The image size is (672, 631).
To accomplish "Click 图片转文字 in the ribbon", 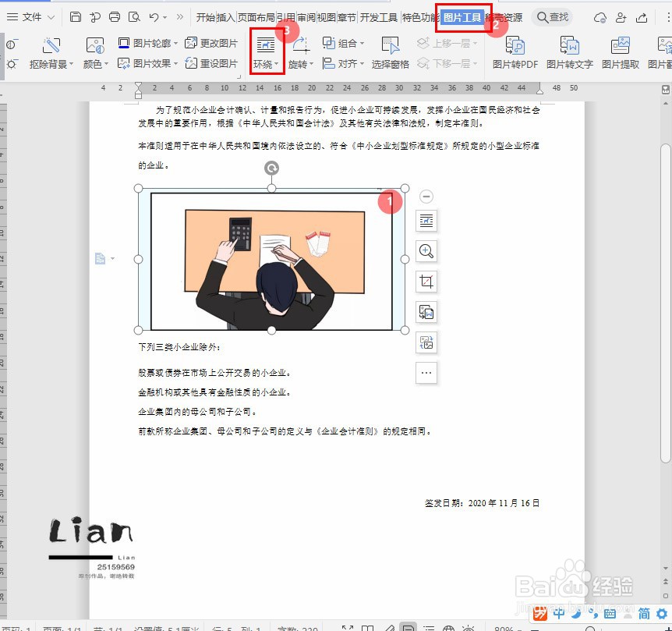I will coord(570,53).
